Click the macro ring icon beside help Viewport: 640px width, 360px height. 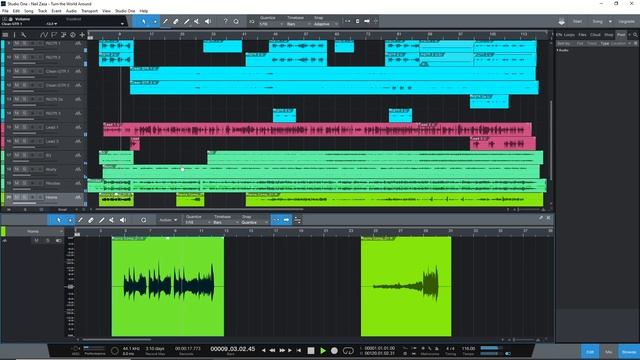coord(236,21)
